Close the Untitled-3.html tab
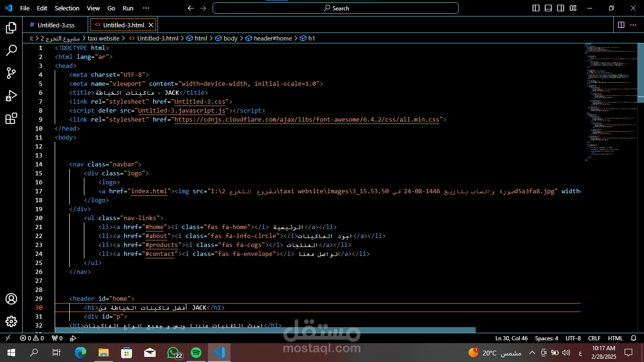The width and height of the screenshot is (644, 362). [151, 25]
